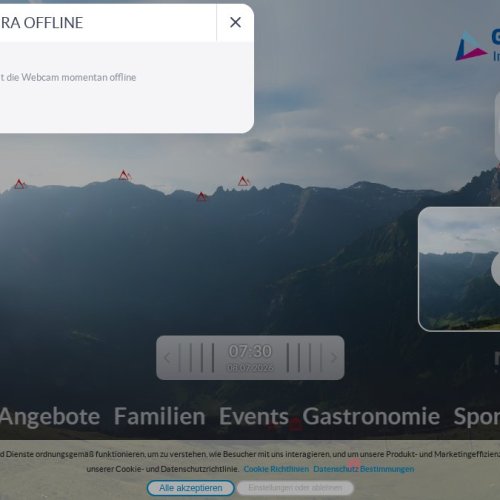The height and width of the screenshot is (500, 500).
Task: Go to next time in timeline
Action: tap(334, 358)
